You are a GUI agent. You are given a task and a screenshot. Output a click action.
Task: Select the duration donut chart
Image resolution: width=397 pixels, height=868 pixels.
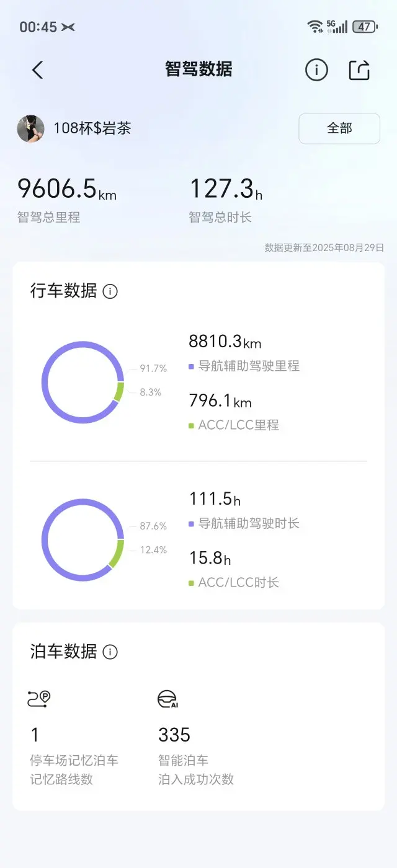(x=83, y=540)
